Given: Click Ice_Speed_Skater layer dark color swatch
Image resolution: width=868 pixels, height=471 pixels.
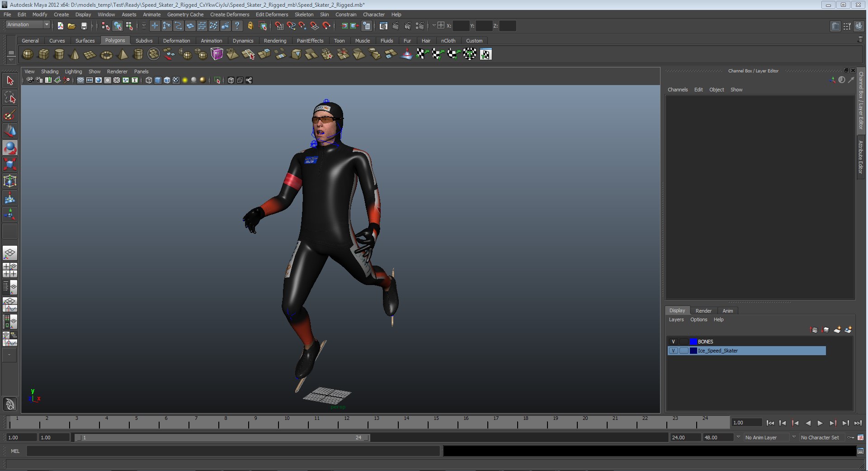Looking at the screenshot, I should 693,351.
